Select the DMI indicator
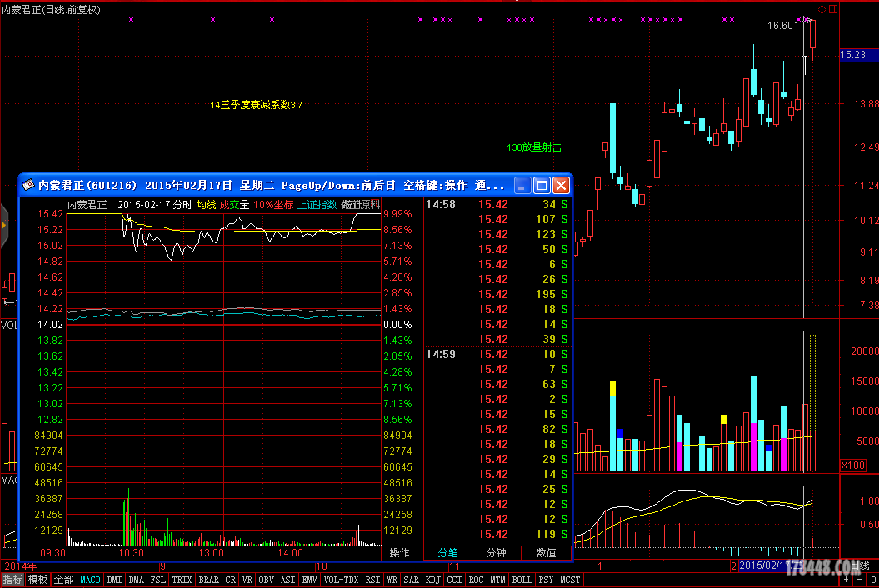879x588 pixels. 114,581
